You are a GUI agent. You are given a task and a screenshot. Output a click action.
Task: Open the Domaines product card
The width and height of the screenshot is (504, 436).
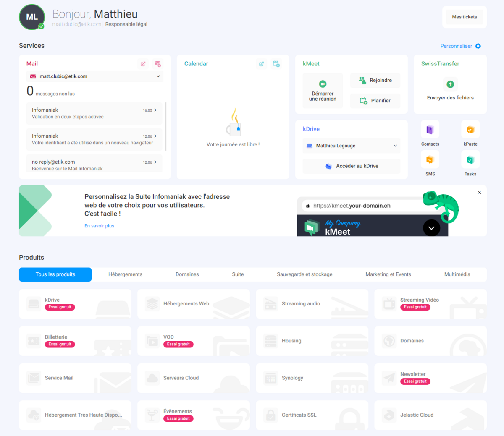(x=430, y=341)
